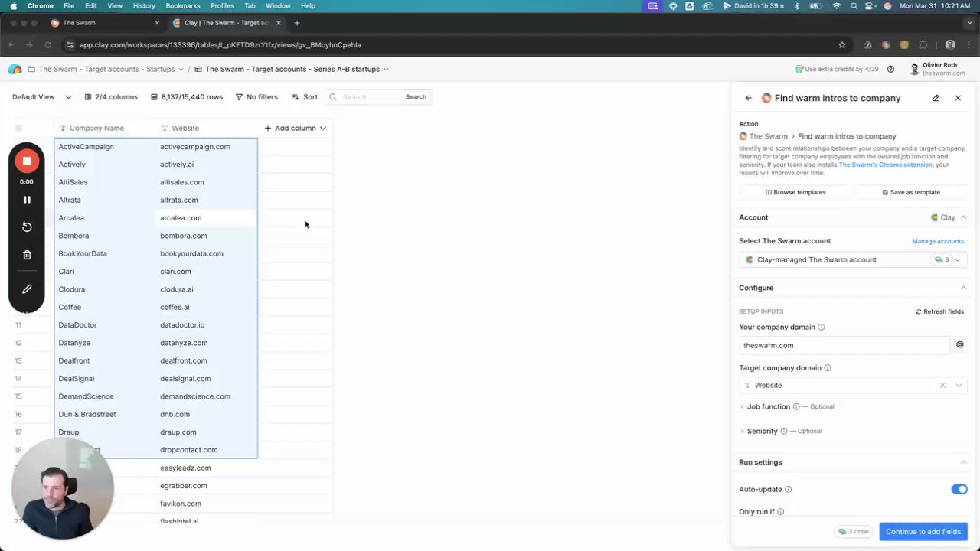This screenshot has height=551, width=980.
Task: Click the Your company domain input field
Action: [844, 345]
